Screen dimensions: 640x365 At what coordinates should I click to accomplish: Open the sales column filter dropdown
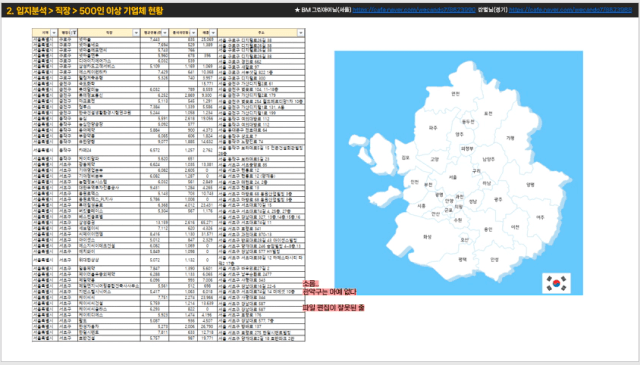pyautogui.click(x=213, y=33)
